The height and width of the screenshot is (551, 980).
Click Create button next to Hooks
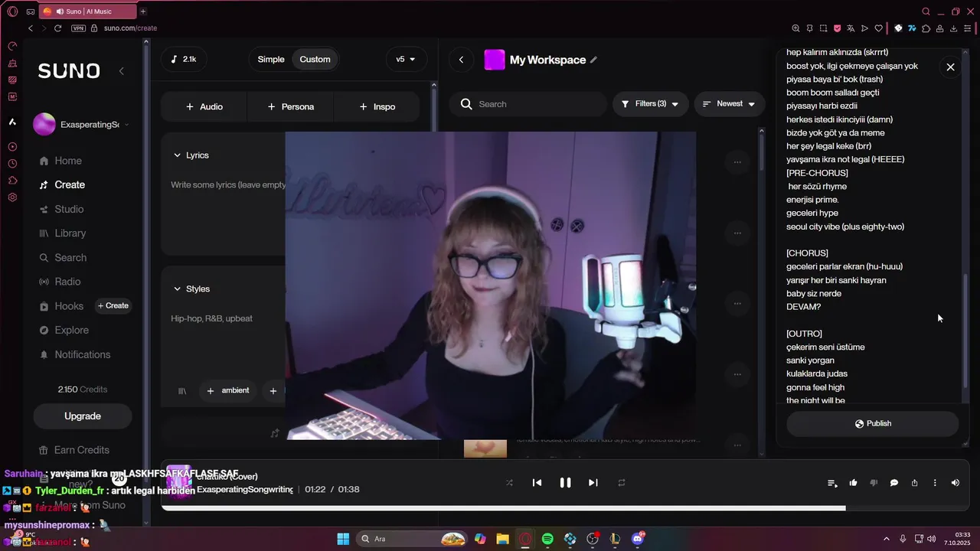pos(113,305)
